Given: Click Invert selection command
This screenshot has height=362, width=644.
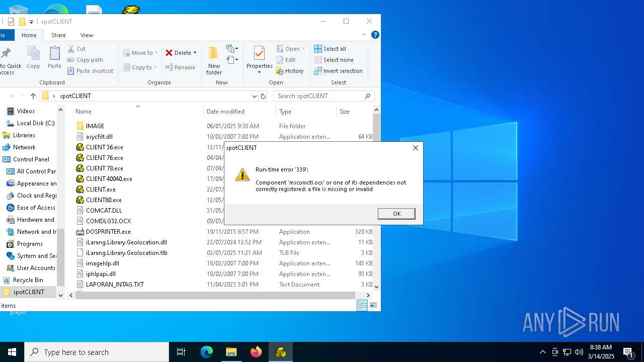Looking at the screenshot, I should tap(338, 71).
